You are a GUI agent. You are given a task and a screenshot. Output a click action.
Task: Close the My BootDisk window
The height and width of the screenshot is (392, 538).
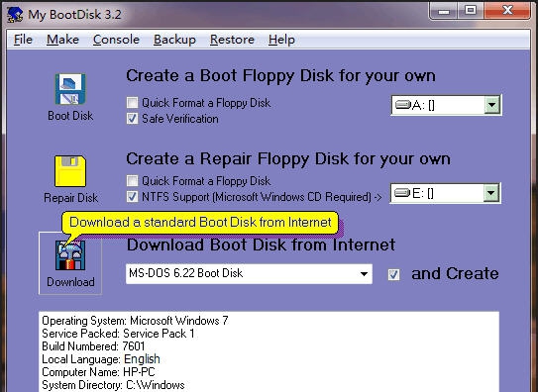point(507,11)
